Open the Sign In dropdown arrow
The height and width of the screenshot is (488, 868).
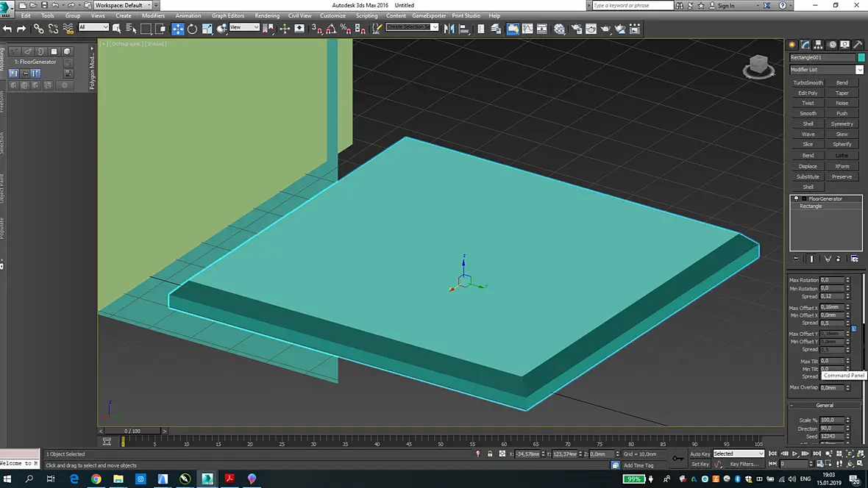[x=758, y=6]
